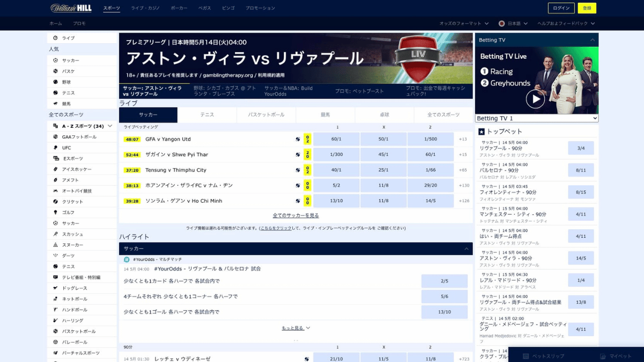Click the star icon beside トップベット
644x362 pixels.
click(481, 132)
